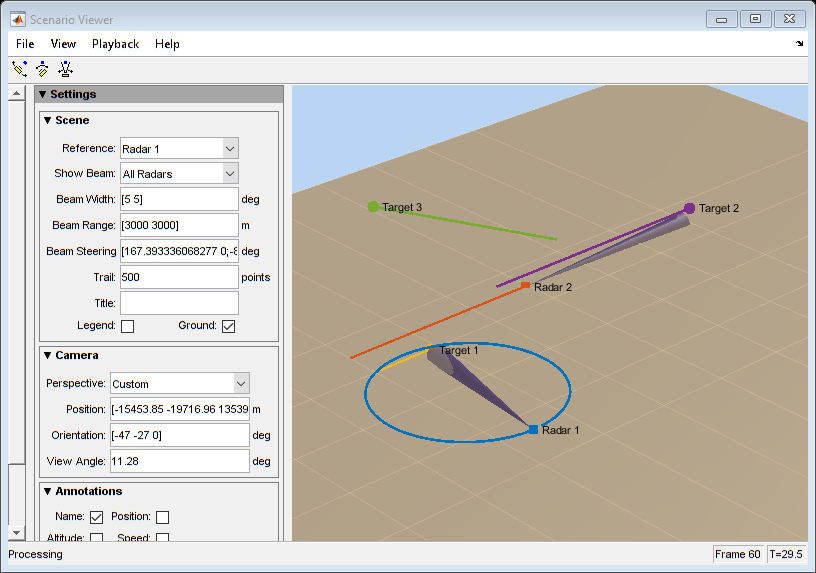Collapse the Settings panel

point(43,94)
